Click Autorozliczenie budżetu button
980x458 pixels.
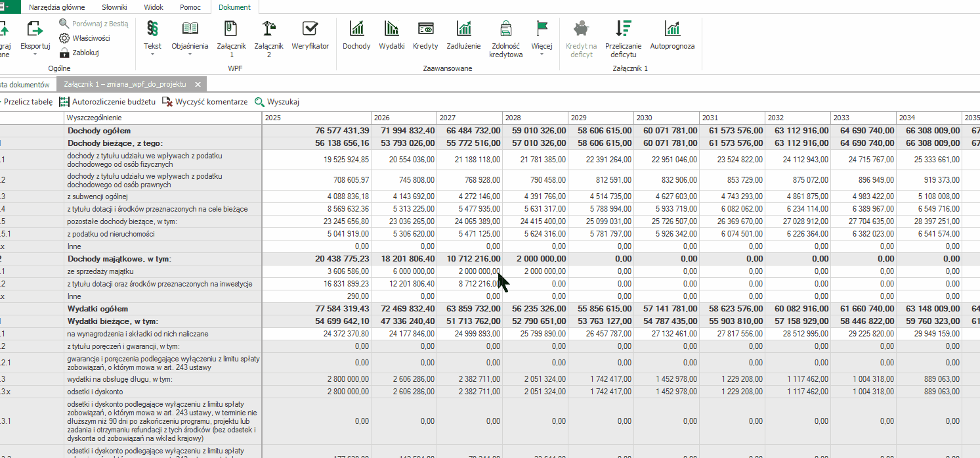coord(107,102)
